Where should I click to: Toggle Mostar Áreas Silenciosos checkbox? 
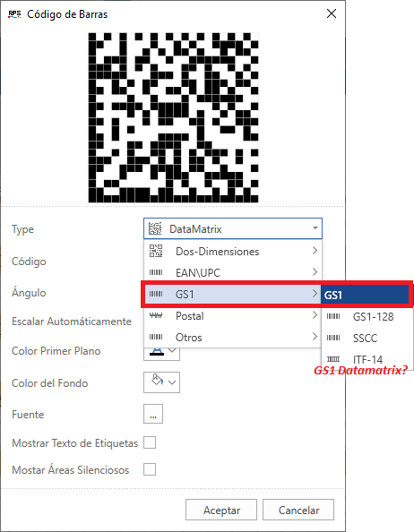click(x=150, y=469)
